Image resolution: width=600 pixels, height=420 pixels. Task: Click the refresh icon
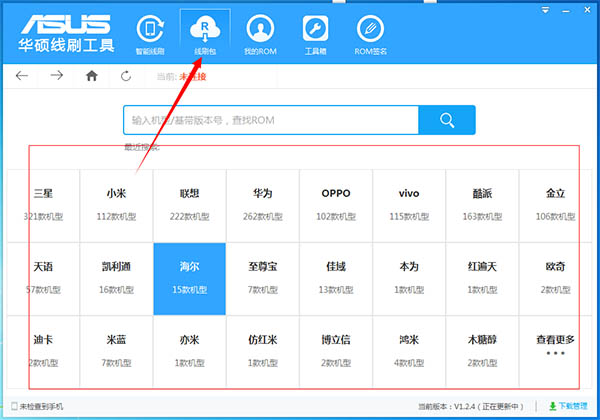(x=126, y=75)
